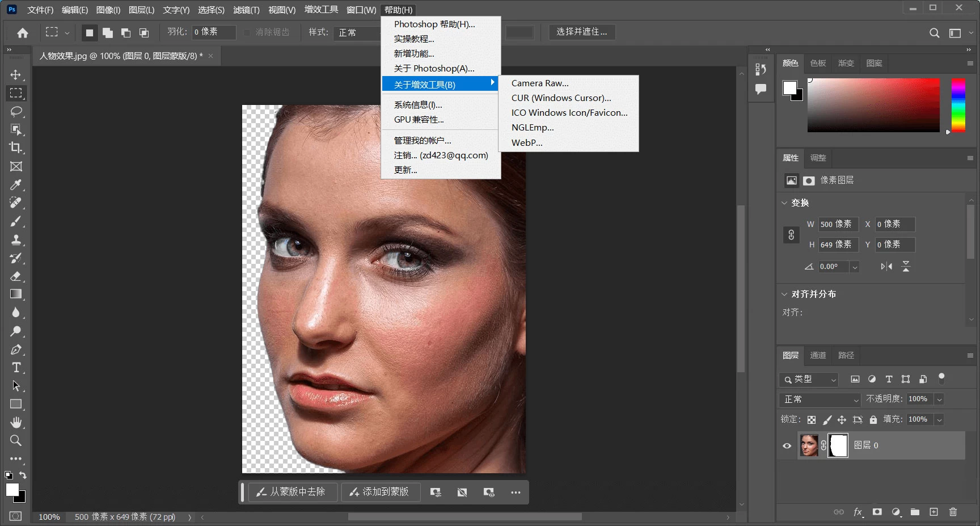Select the Lasso tool
The image size is (980, 526).
[16, 112]
